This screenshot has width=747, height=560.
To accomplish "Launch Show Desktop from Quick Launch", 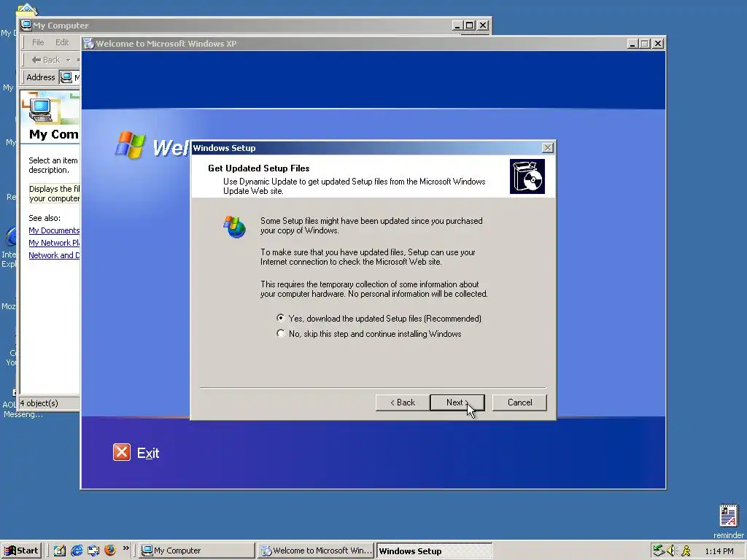I will tap(60, 551).
